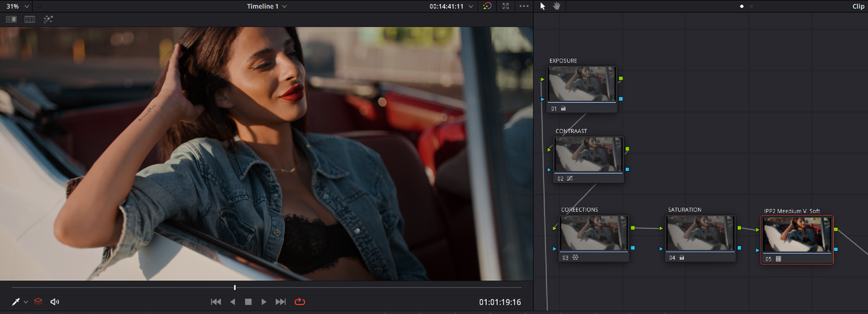
Task: Select the COREECTIONS node thumbnail
Action: pyautogui.click(x=594, y=233)
